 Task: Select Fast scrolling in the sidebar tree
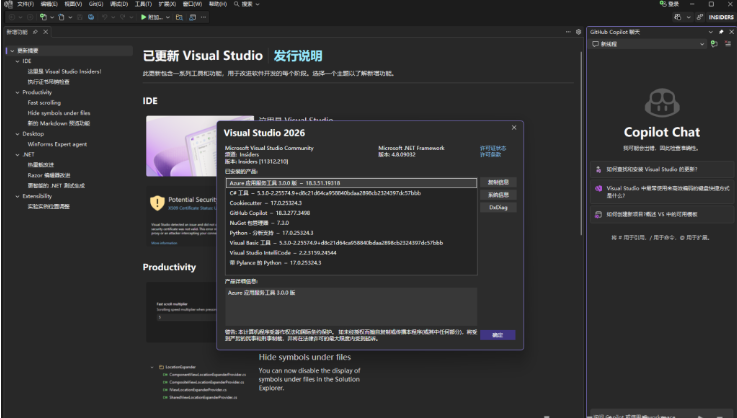pos(46,102)
